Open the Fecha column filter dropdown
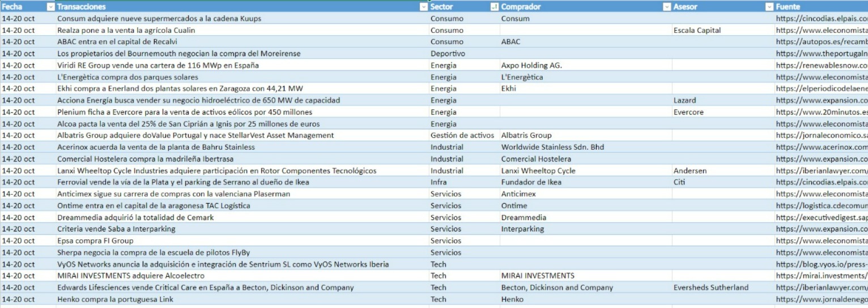868x308 pixels. [50, 7]
